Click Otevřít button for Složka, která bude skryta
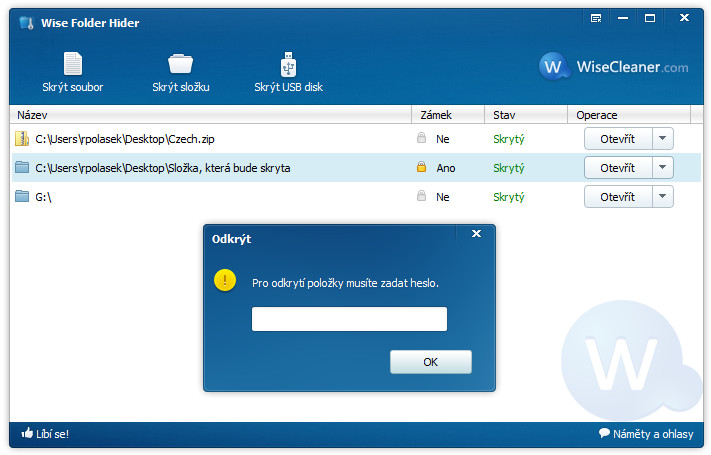Viewport: 711px width, 455px height. 618,168
